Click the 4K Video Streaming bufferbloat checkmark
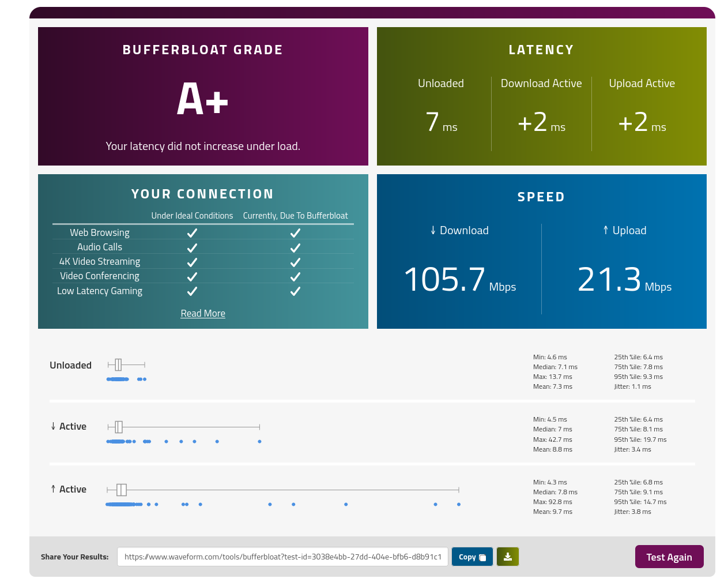Screen dimensions: 728x586 click(295, 262)
